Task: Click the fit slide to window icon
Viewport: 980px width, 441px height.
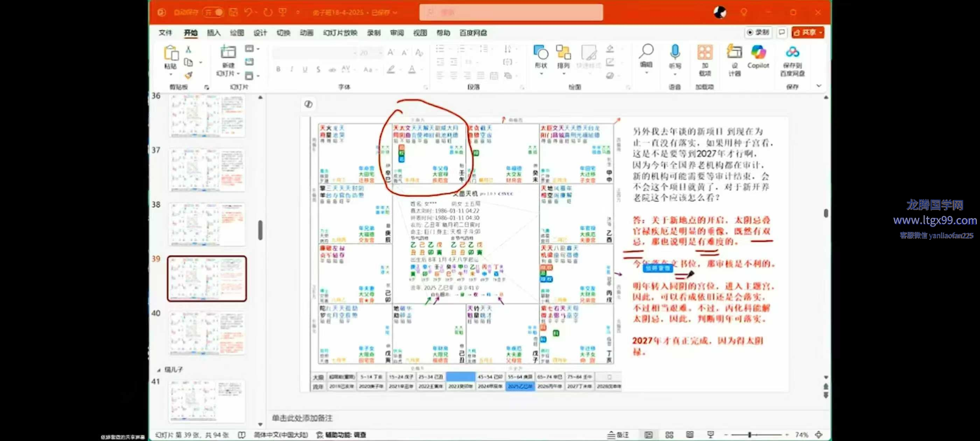Action: 819,435
